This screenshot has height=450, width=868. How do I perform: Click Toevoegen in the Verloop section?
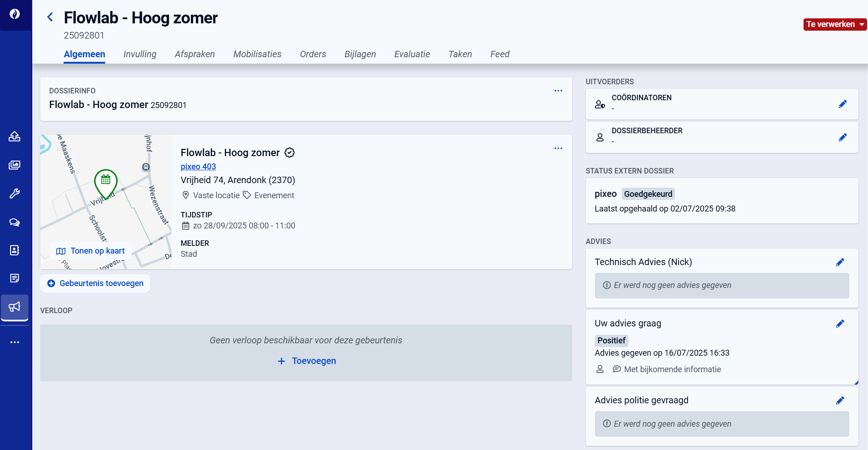(307, 361)
